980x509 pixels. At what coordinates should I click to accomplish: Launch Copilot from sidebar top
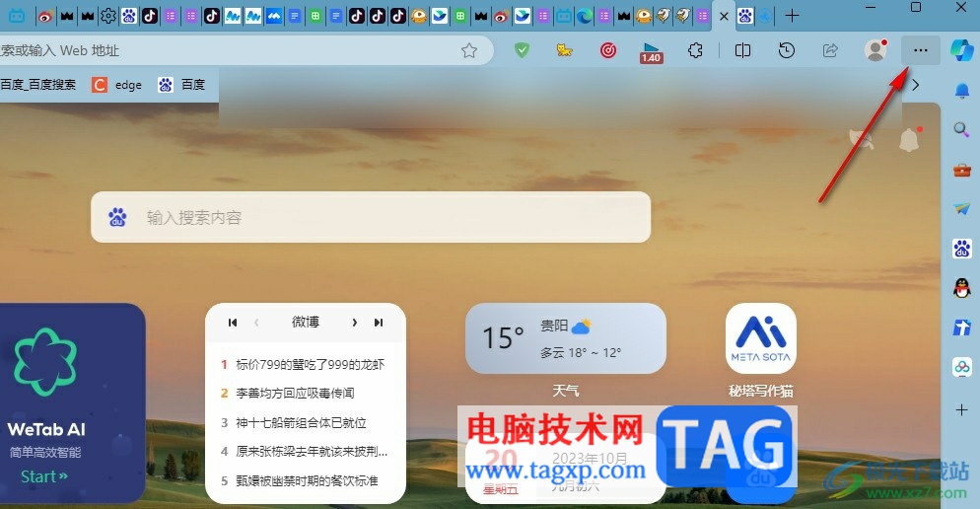click(x=962, y=50)
